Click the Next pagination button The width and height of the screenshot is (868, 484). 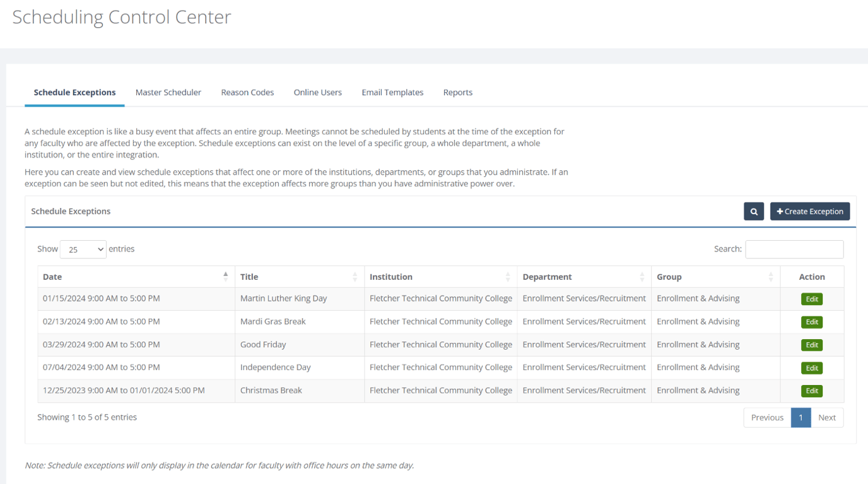[x=826, y=417]
